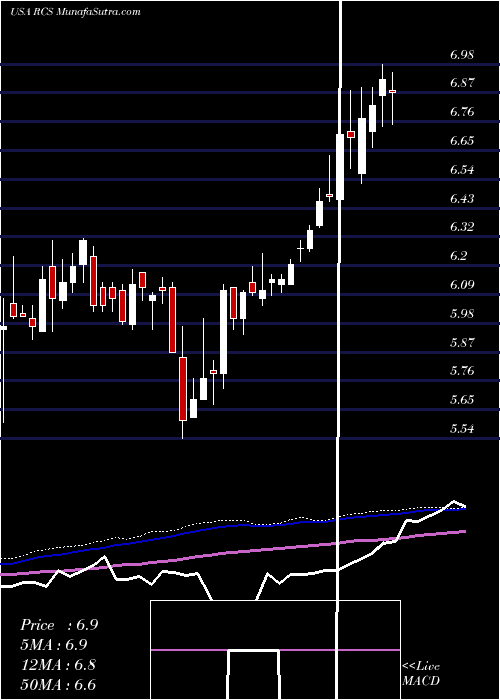Screen dimensions: 500x700
Task: Click the '<<Live MACD' label
Action: coord(421,674)
